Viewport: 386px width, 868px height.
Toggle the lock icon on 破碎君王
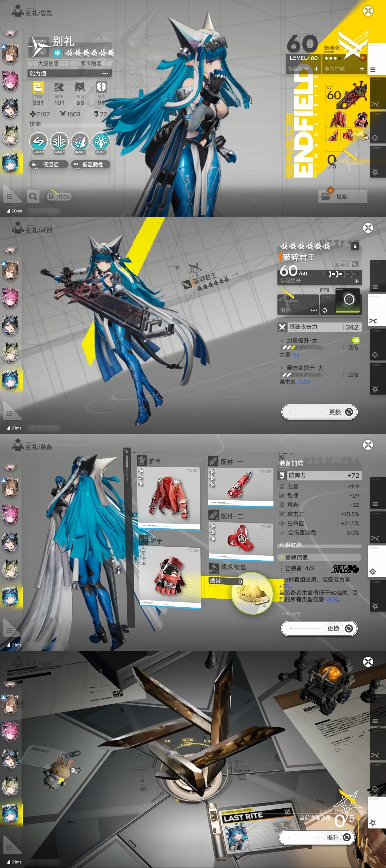click(355, 246)
